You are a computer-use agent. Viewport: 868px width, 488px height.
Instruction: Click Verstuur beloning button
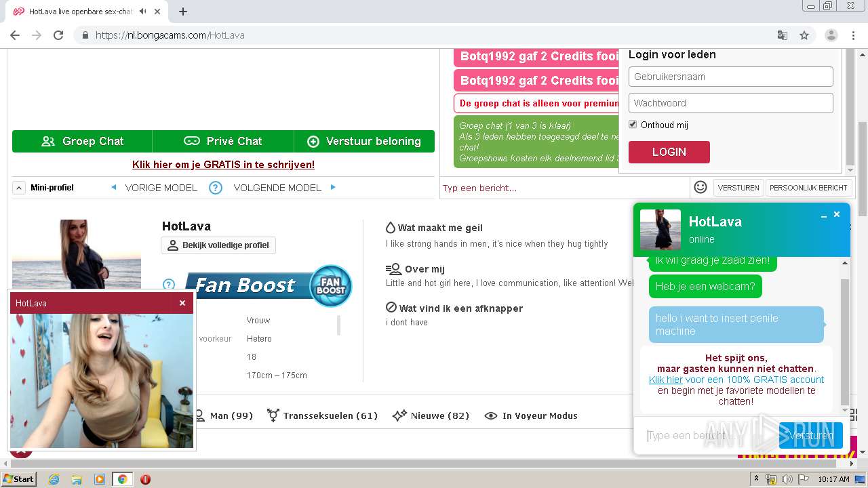click(x=364, y=141)
